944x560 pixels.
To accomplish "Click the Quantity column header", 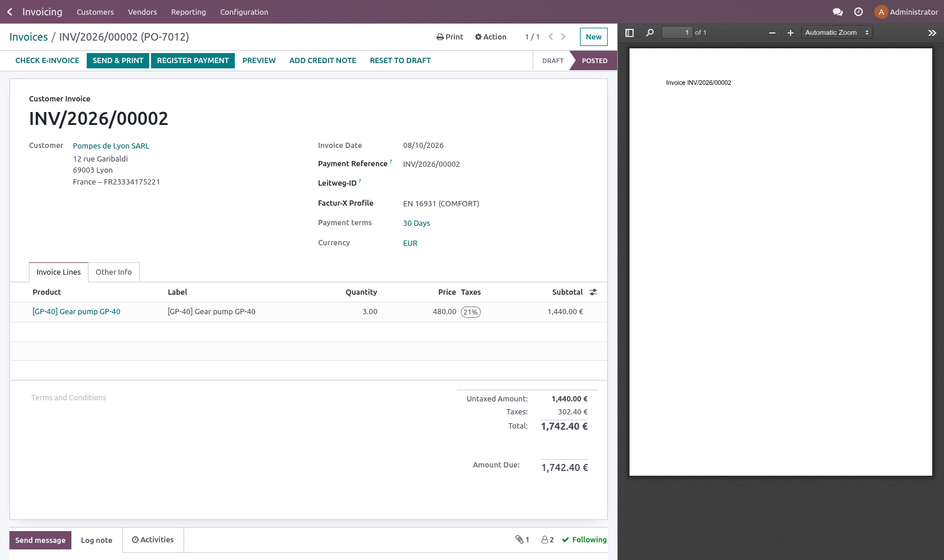I will click(361, 292).
